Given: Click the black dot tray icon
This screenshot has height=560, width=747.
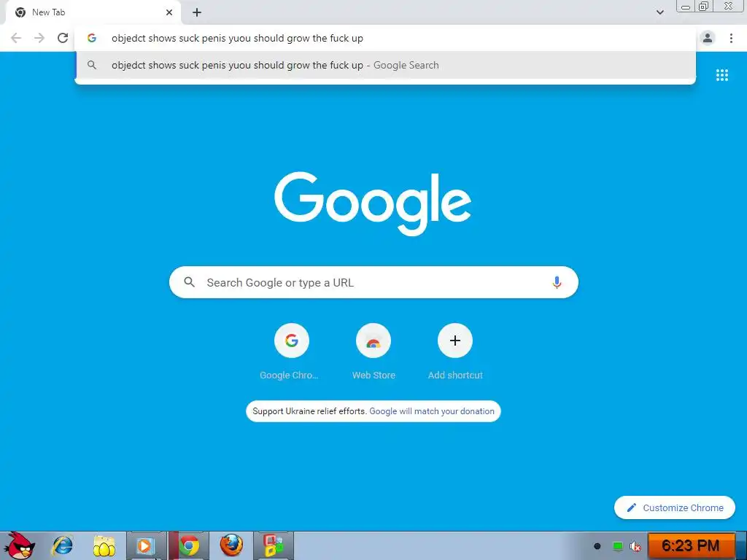Looking at the screenshot, I should coord(597,546).
